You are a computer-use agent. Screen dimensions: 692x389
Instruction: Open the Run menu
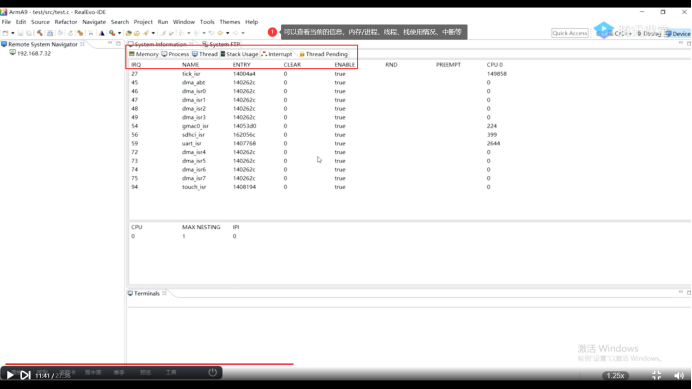pyautogui.click(x=163, y=22)
